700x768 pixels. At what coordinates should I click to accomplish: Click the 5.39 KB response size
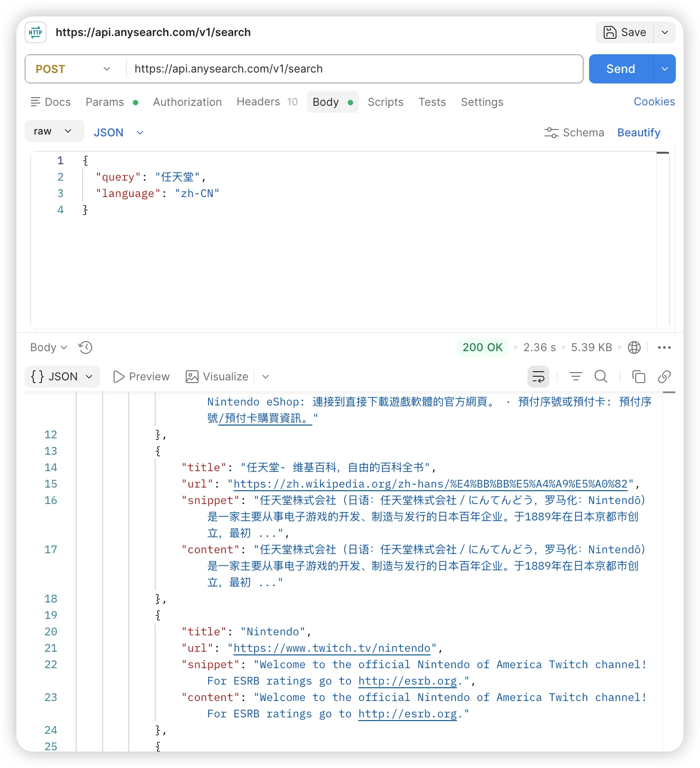click(x=591, y=348)
